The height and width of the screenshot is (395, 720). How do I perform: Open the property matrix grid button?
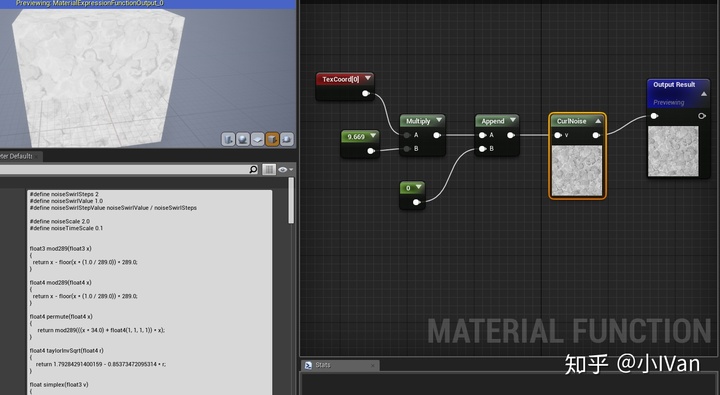[269, 170]
